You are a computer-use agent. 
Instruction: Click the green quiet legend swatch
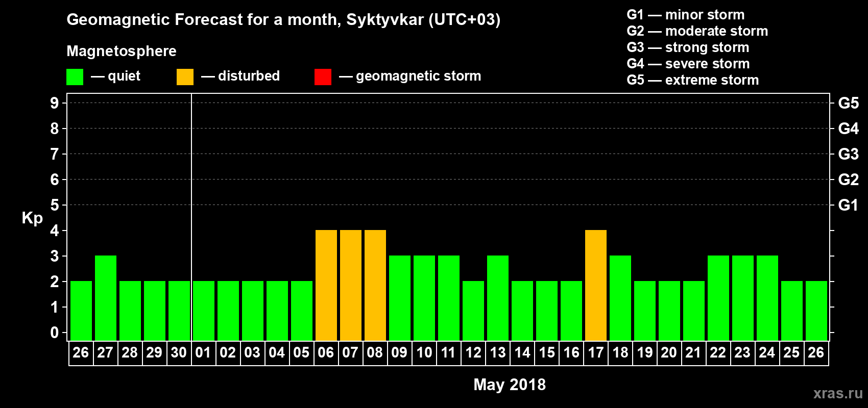tap(75, 77)
